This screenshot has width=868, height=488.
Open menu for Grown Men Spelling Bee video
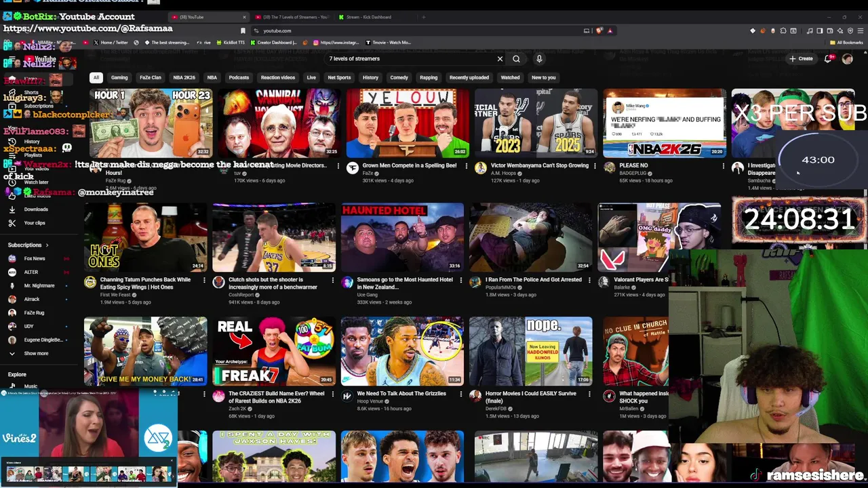point(466,165)
